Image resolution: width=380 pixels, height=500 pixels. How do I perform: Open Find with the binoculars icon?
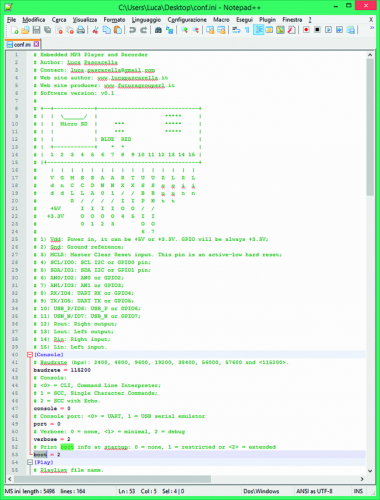pos(158,30)
